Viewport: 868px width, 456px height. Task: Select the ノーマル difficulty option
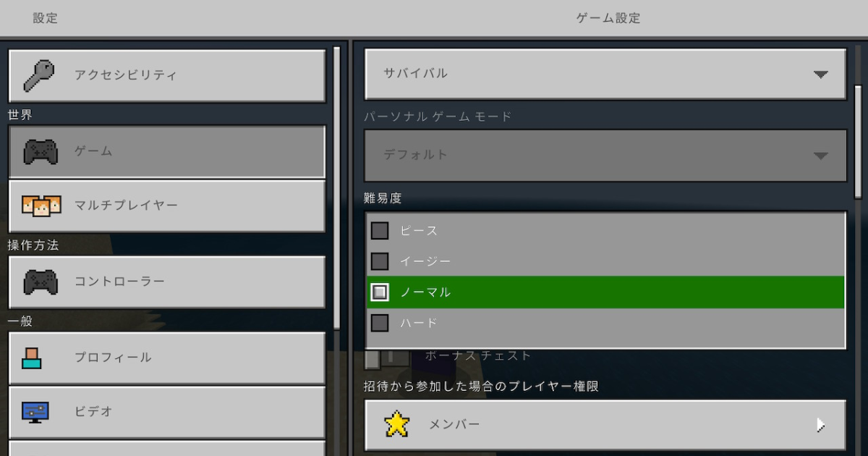(605, 292)
